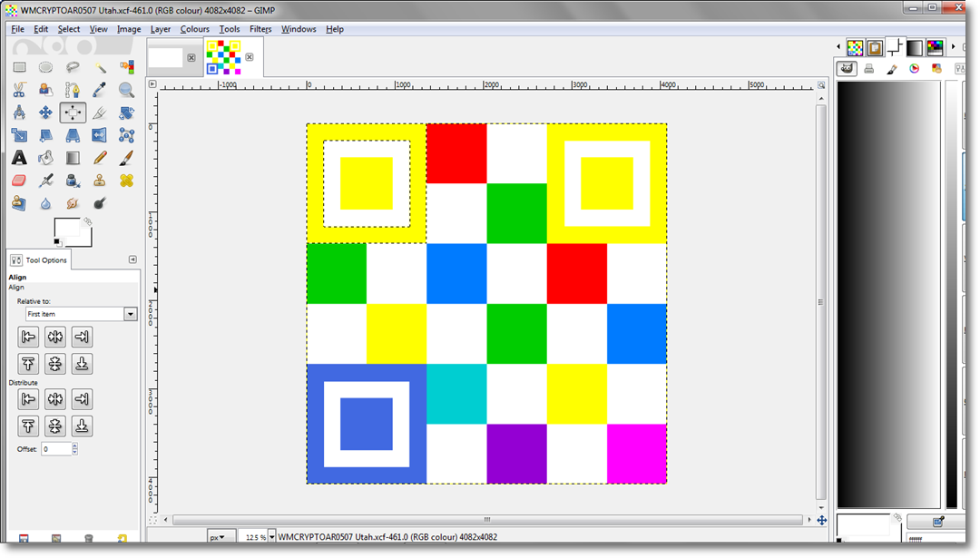Select the Zoom magnifier tool

click(x=127, y=90)
